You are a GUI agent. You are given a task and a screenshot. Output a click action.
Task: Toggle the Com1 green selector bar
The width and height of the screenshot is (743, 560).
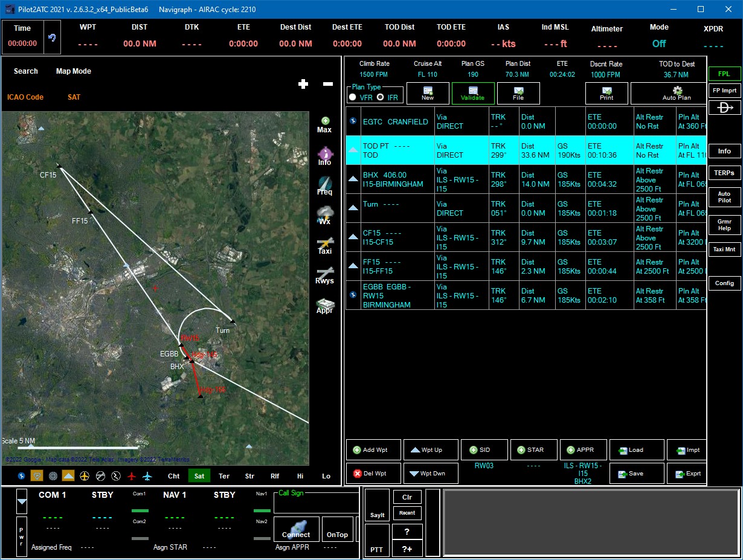click(x=140, y=510)
